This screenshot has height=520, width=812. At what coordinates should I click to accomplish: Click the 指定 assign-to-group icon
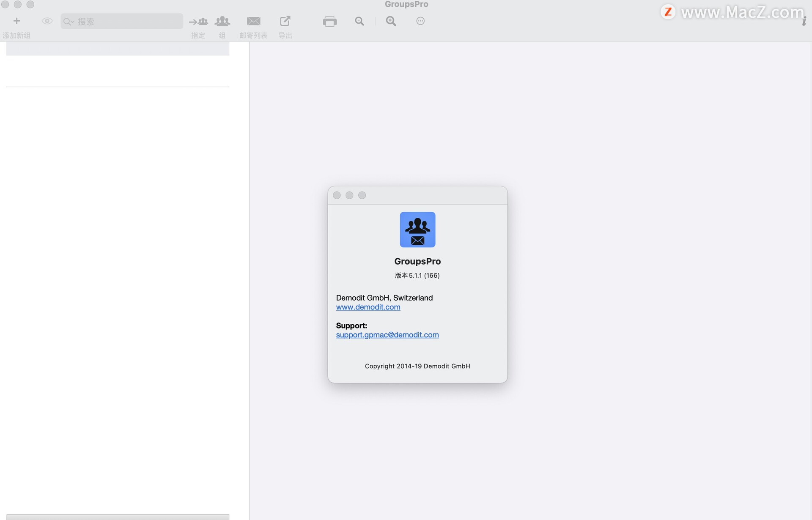(198, 21)
